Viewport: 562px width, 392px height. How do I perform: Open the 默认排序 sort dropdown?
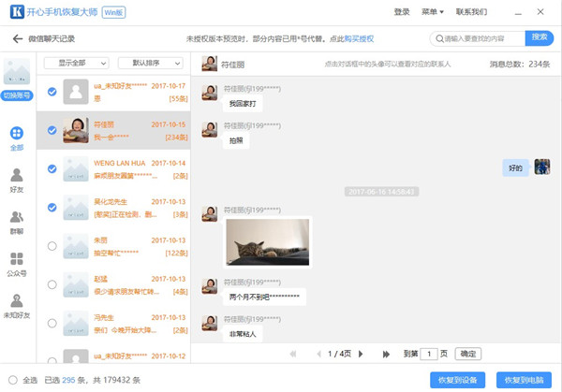pyautogui.click(x=151, y=64)
